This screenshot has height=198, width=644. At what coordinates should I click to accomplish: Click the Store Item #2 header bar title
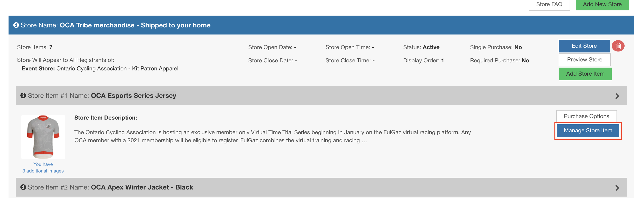[142, 187]
